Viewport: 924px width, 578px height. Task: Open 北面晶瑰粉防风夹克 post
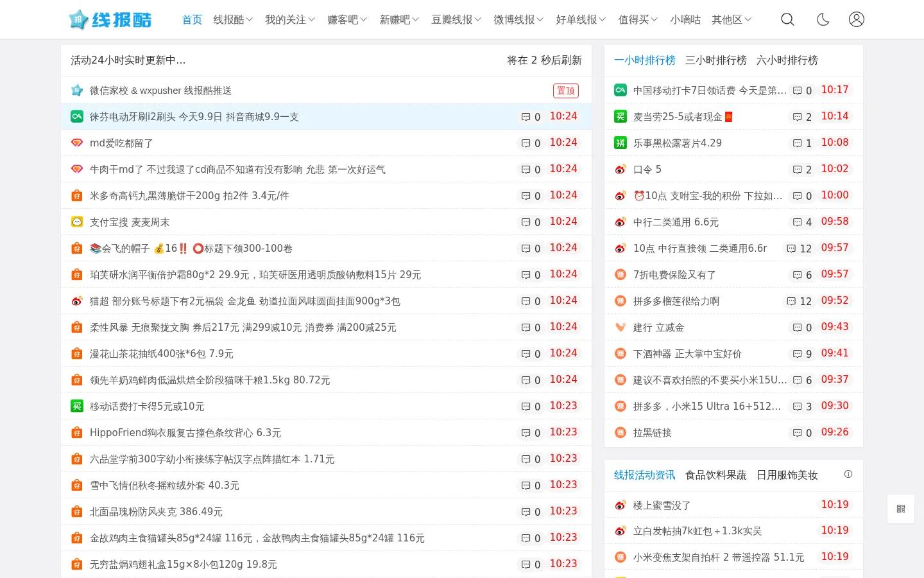(156, 512)
